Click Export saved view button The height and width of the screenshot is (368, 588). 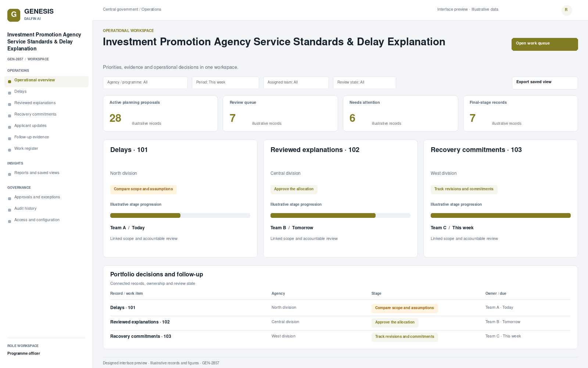coord(545,83)
